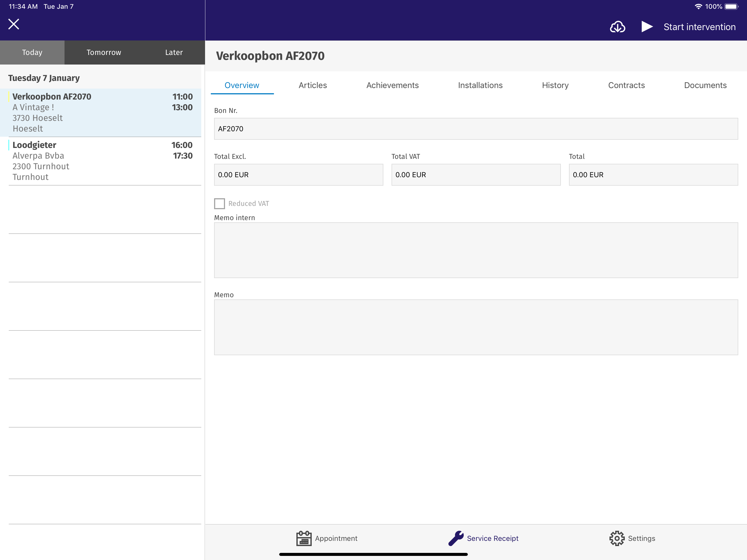This screenshot has height=560, width=747.
Task: Click the Verkoopbon AF2070 page title
Action: coord(270,56)
